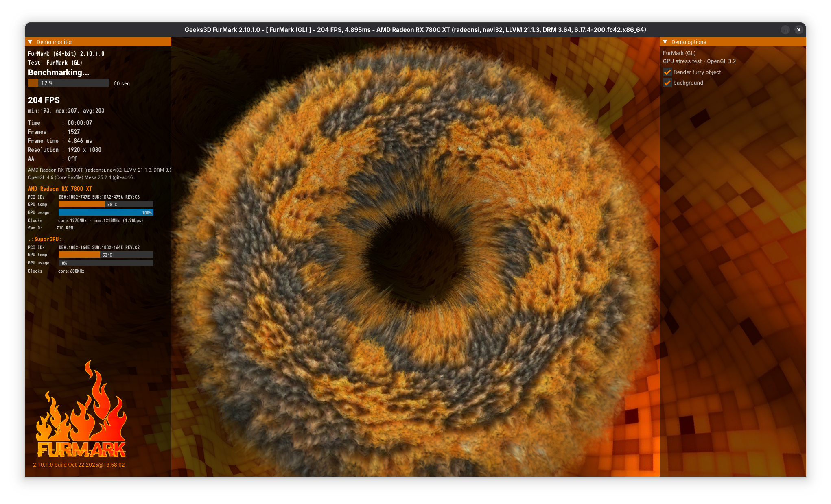Click the 'core:600MHz' clocks value
The width and height of the screenshot is (831, 504).
coord(71,271)
